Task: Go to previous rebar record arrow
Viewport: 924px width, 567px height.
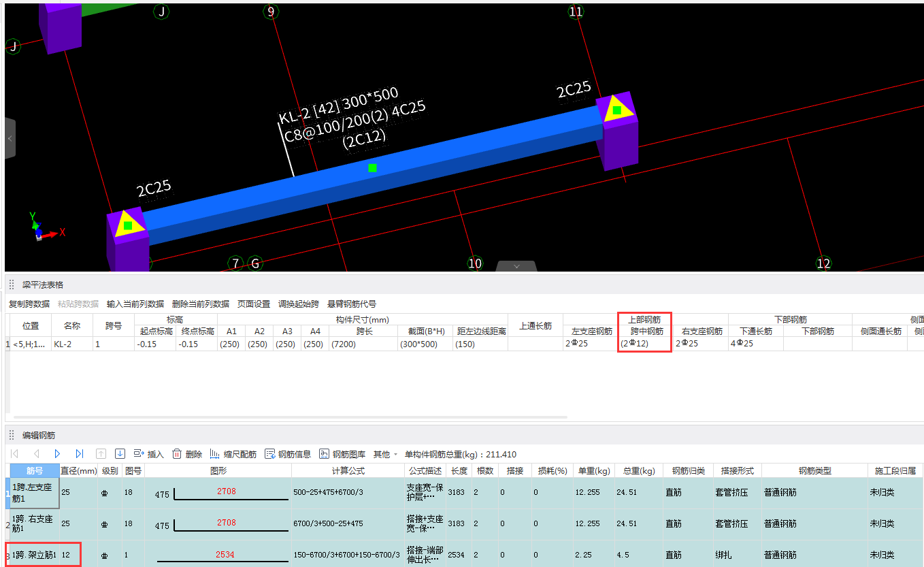Action: (x=37, y=453)
